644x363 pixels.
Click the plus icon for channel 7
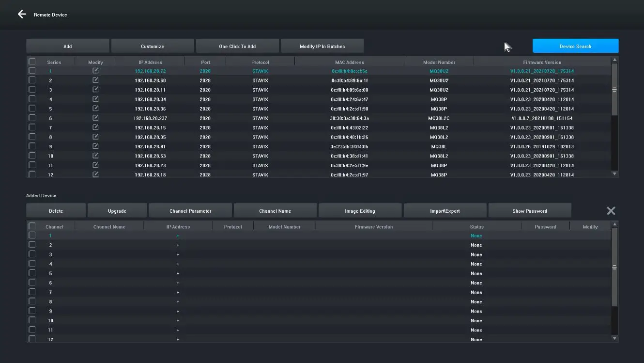click(178, 292)
